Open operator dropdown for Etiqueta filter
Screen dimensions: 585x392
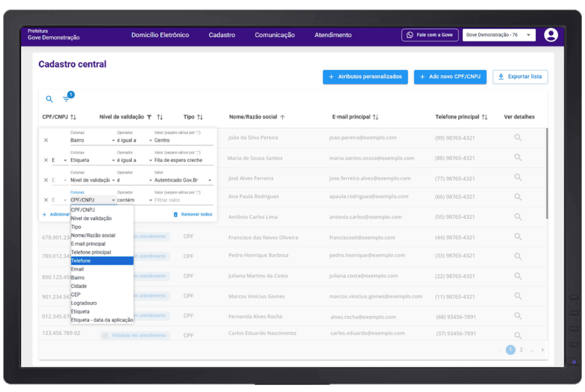[134, 160]
